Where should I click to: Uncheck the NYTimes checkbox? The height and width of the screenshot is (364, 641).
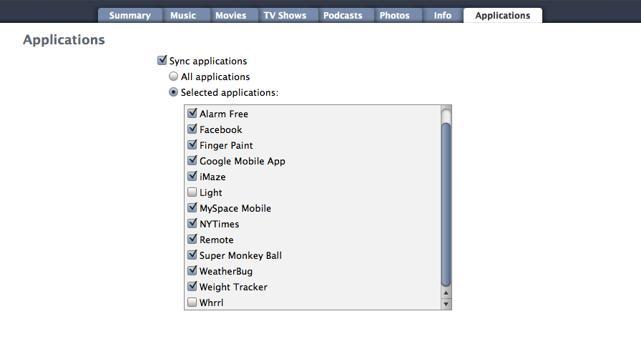tap(192, 223)
